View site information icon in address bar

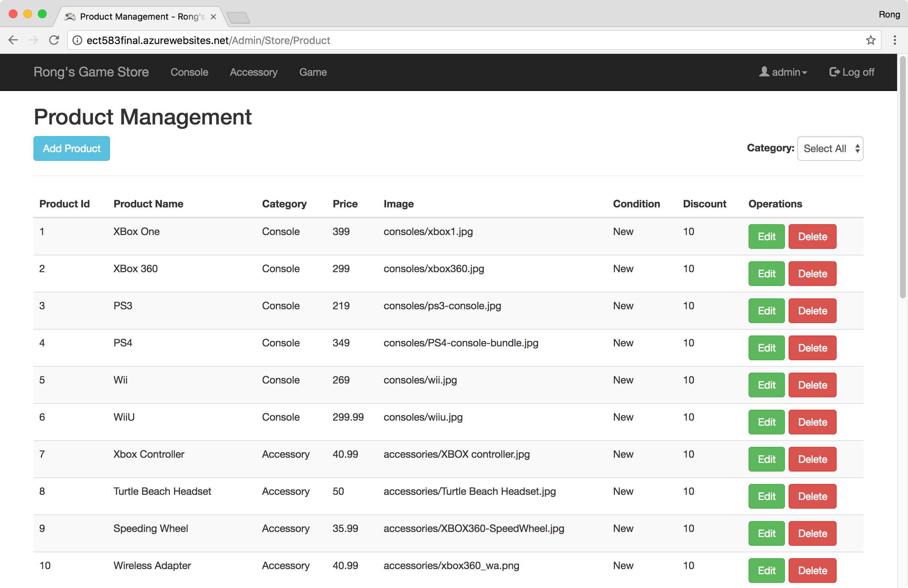77,40
